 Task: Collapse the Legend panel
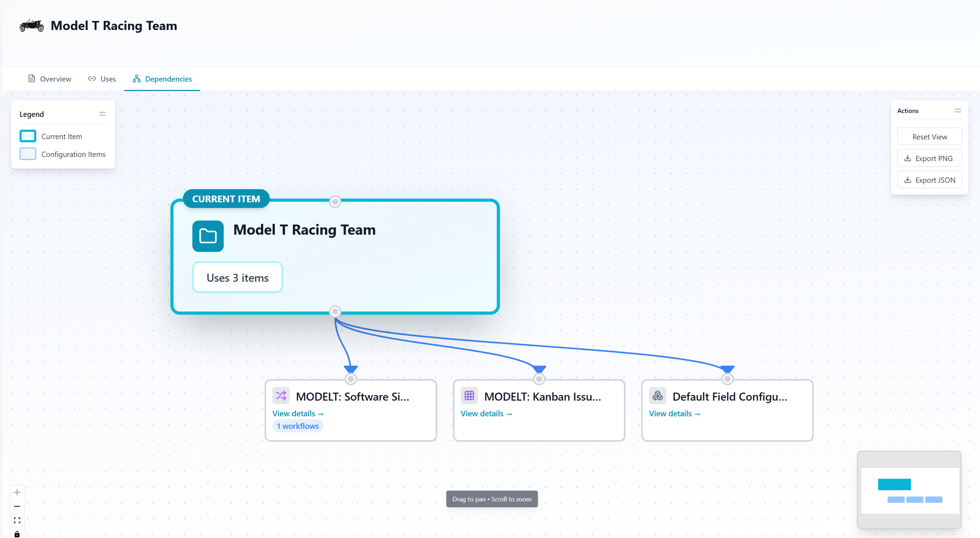click(102, 114)
